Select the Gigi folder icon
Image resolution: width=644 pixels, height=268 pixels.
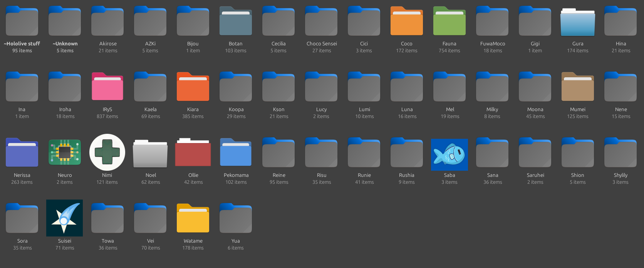click(535, 21)
